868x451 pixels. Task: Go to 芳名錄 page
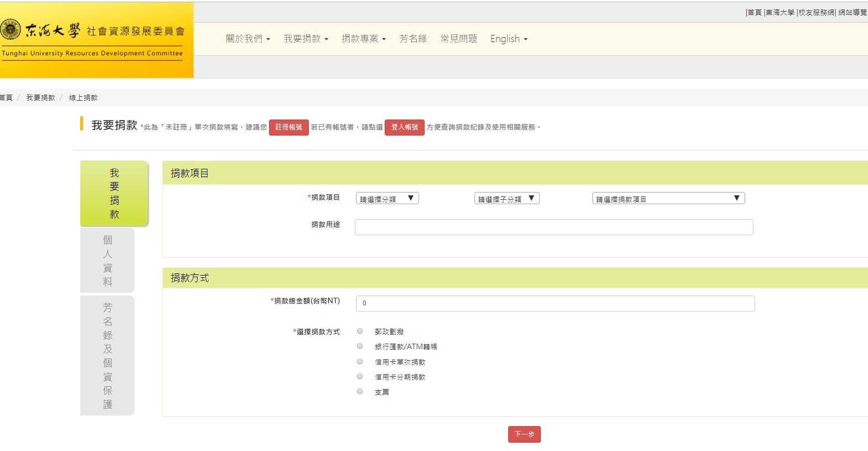413,39
